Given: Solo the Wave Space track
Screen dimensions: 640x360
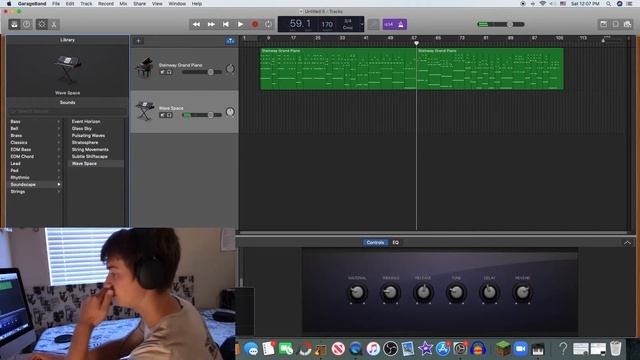Looking at the screenshot, I should (169, 115).
